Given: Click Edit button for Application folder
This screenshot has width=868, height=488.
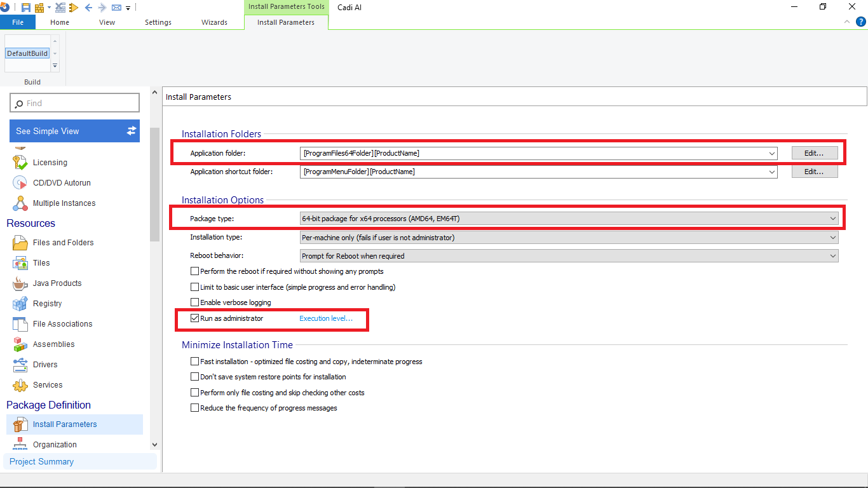Looking at the screenshot, I should point(815,153).
